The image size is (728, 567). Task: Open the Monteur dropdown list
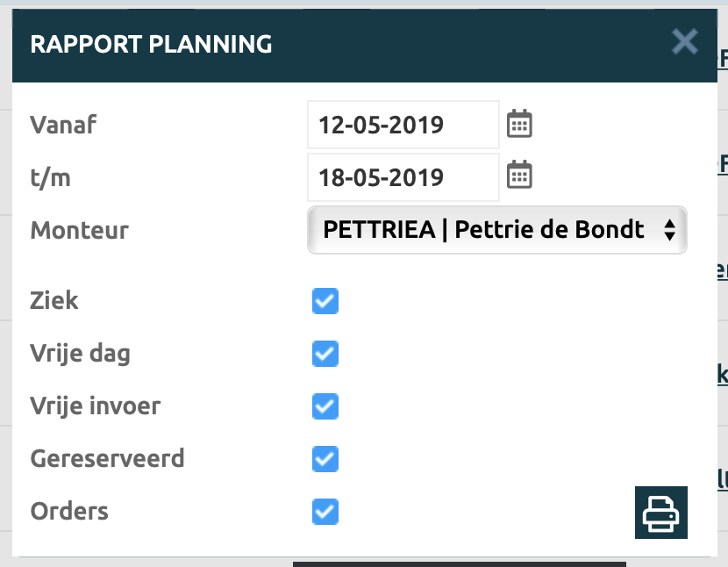496,231
